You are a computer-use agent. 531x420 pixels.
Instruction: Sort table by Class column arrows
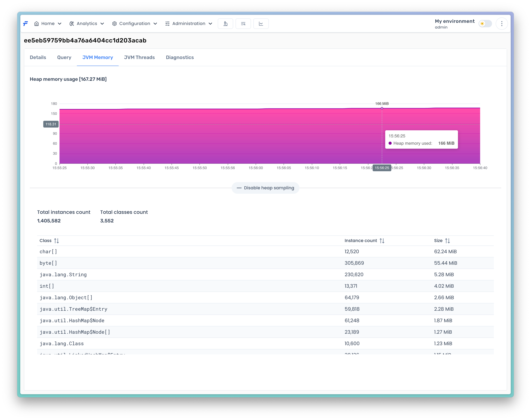[x=56, y=241]
